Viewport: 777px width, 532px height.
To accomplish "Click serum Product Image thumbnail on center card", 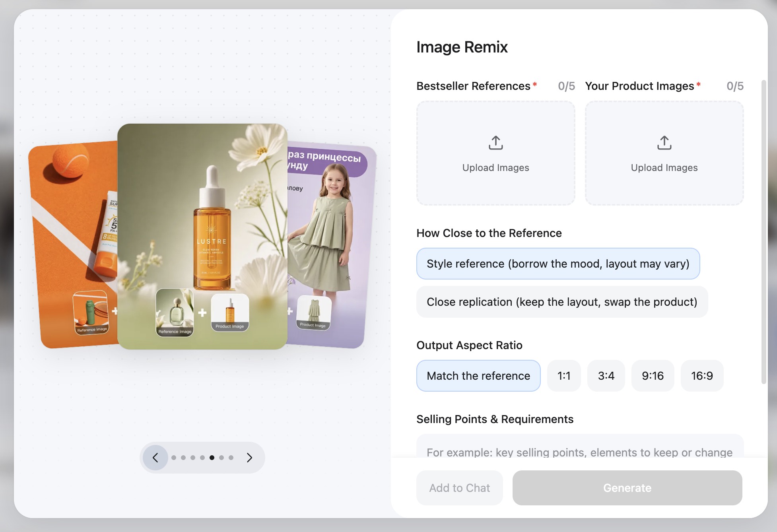I will [x=230, y=313].
